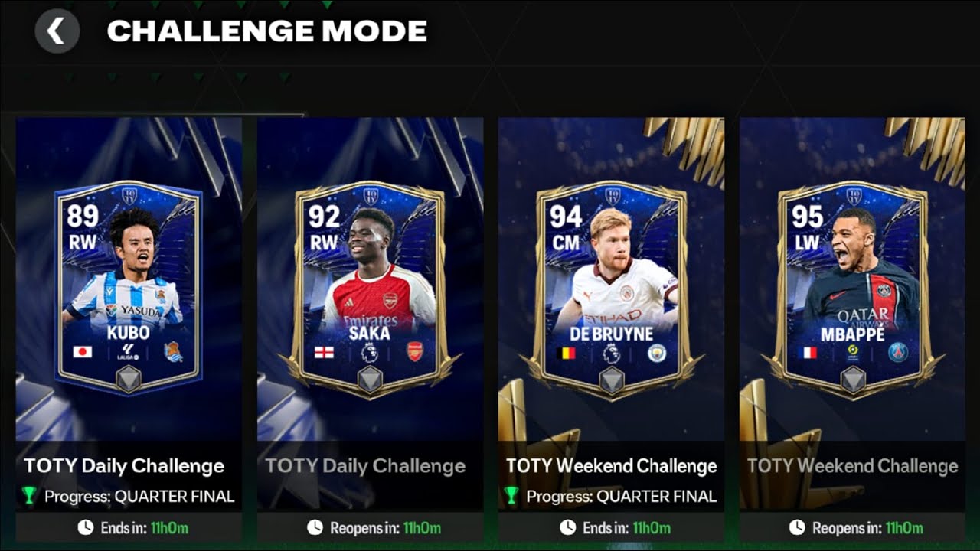
Task: Click the Manchester City crest on De Bruyne card
Action: tap(657, 352)
